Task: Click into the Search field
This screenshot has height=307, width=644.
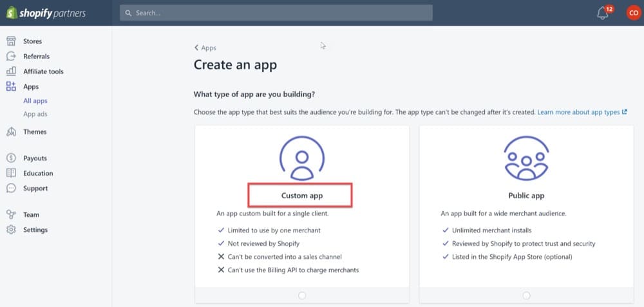Action: pyautogui.click(x=277, y=13)
